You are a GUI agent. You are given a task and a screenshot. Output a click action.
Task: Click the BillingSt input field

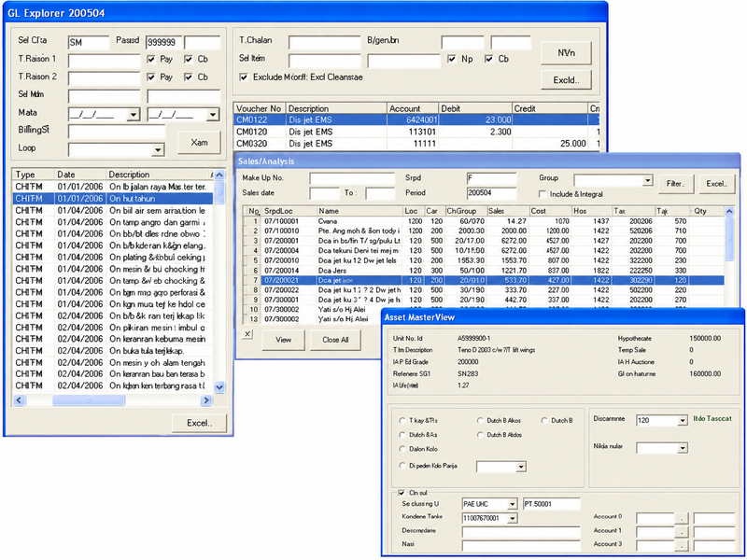(117, 132)
